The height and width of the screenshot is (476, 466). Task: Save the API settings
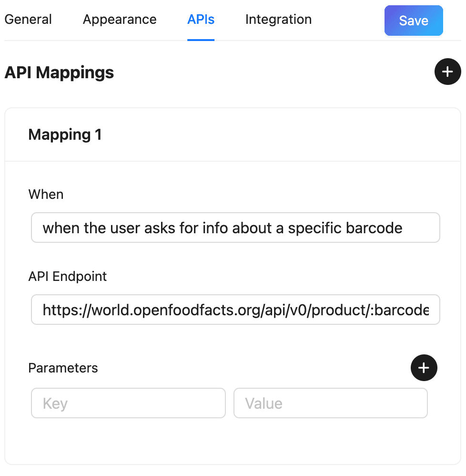(413, 21)
